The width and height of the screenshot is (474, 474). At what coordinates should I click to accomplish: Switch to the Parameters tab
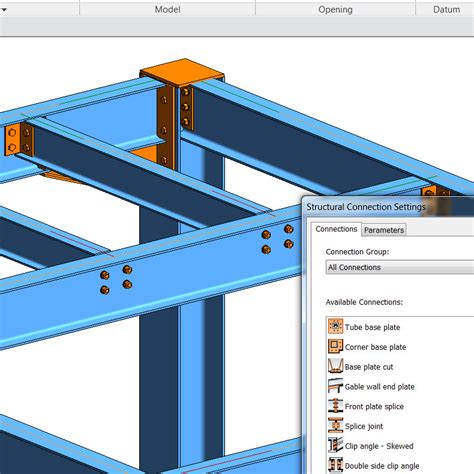384,230
